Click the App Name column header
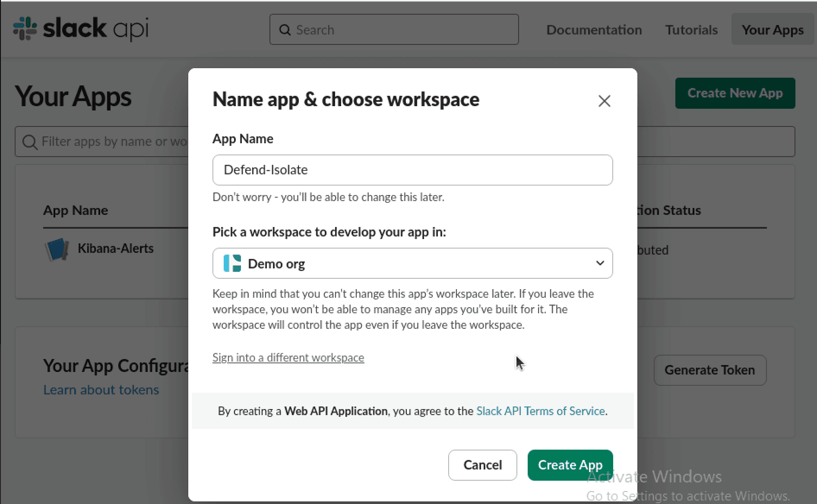Image resolution: width=817 pixels, height=504 pixels. 76,210
